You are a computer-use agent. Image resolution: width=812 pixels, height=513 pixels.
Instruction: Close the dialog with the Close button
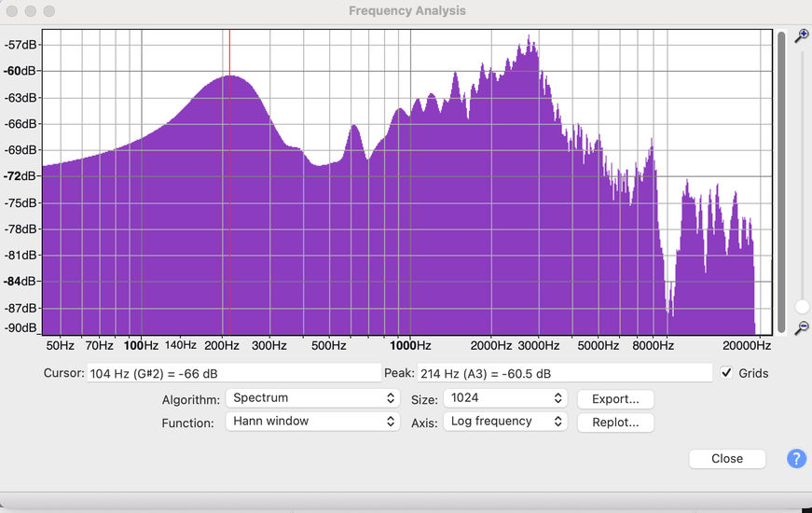pyautogui.click(x=726, y=459)
